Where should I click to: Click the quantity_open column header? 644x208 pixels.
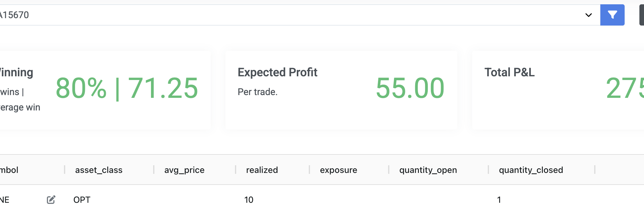click(428, 170)
